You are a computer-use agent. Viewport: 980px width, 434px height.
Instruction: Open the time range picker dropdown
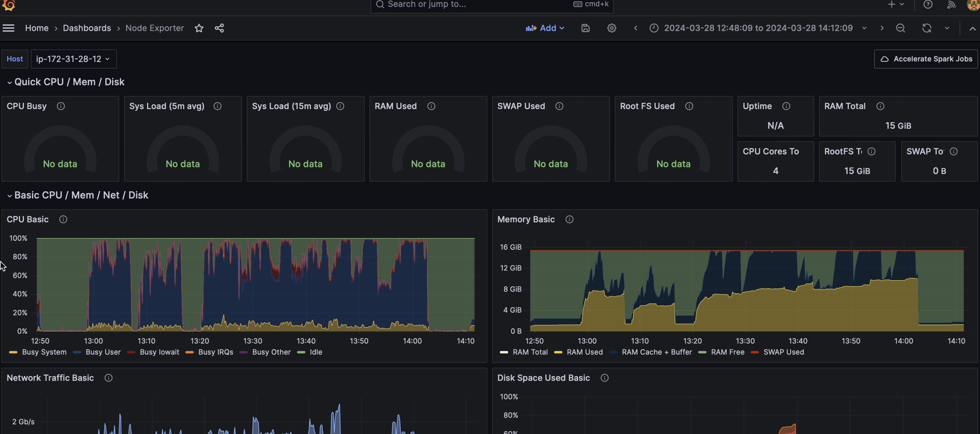(x=758, y=28)
